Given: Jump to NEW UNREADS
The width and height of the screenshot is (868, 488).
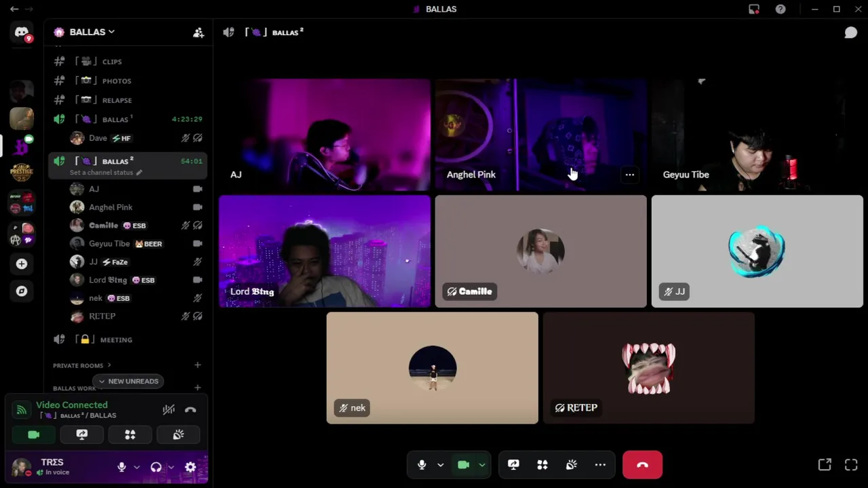Looking at the screenshot, I should click(128, 381).
